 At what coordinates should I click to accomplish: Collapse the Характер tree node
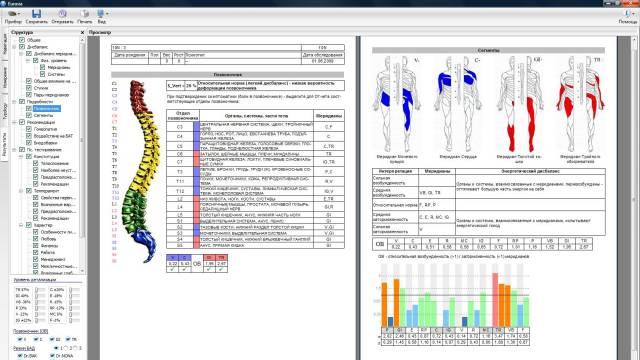coord(22,225)
